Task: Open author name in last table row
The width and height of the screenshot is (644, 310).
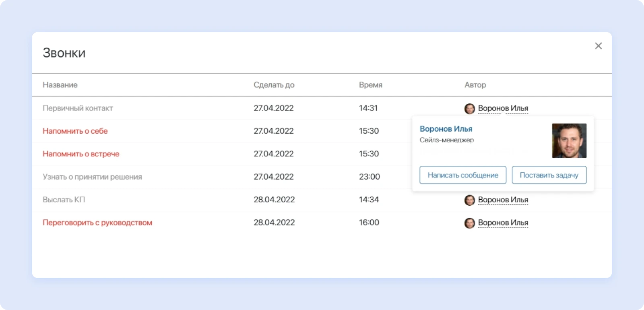Action: (x=503, y=223)
